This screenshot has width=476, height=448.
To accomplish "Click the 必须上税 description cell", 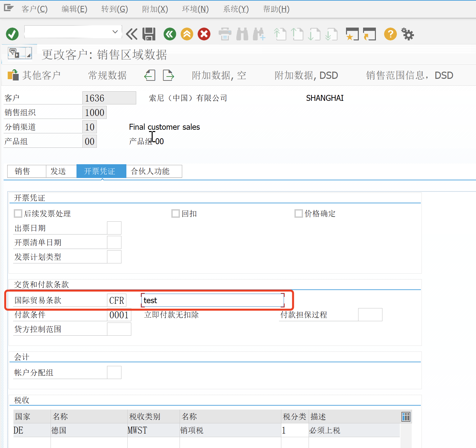I will (x=354, y=430).
